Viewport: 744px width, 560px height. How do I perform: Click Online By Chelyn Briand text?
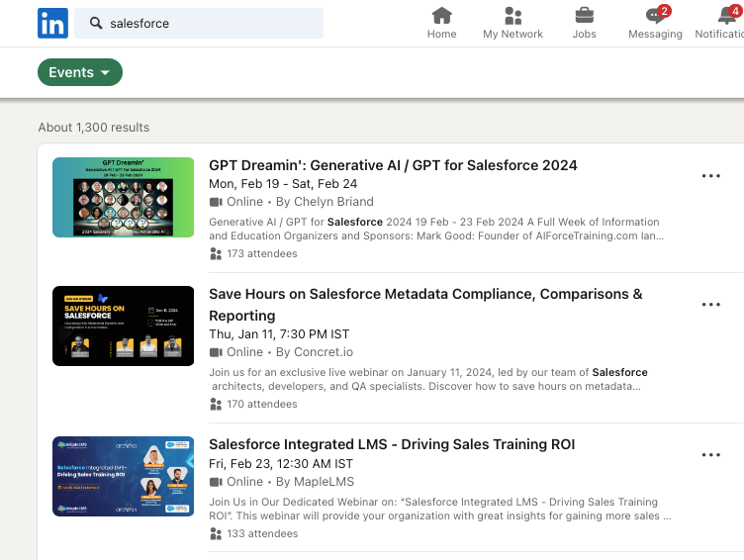[300, 202]
